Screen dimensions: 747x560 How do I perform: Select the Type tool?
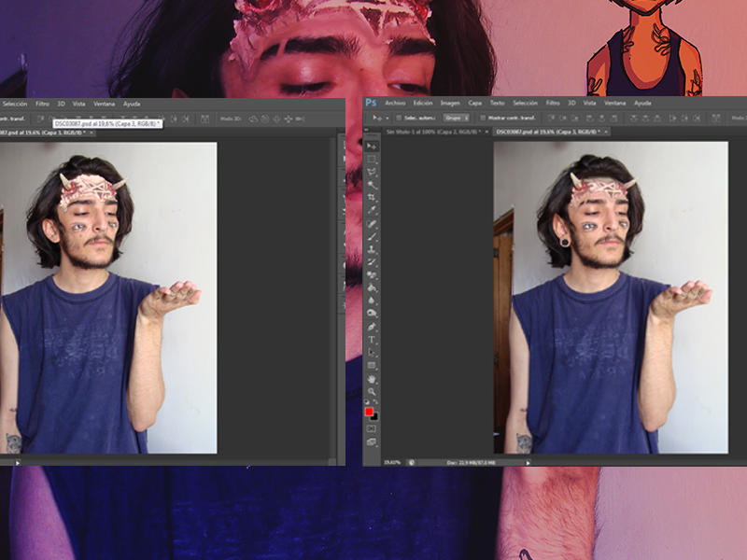372,340
